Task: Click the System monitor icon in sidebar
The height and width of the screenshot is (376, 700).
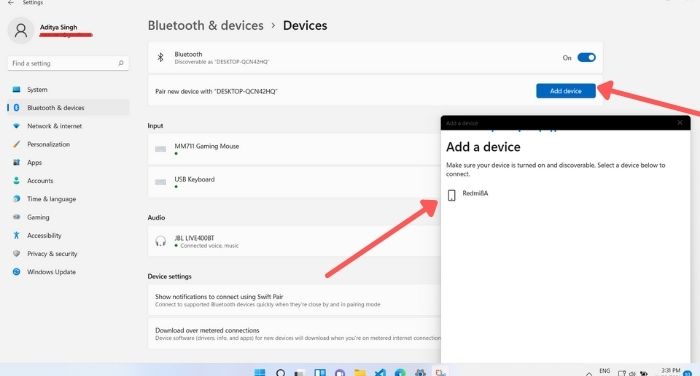Action: pyautogui.click(x=17, y=89)
